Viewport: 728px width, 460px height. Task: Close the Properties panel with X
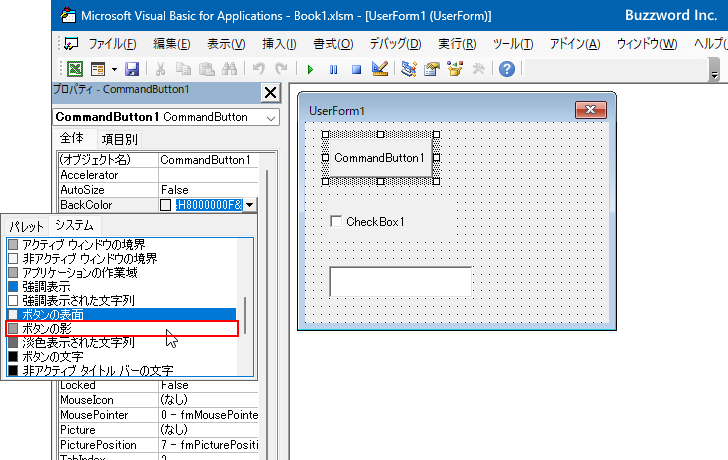pyautogui.click(x=270, y=92)
